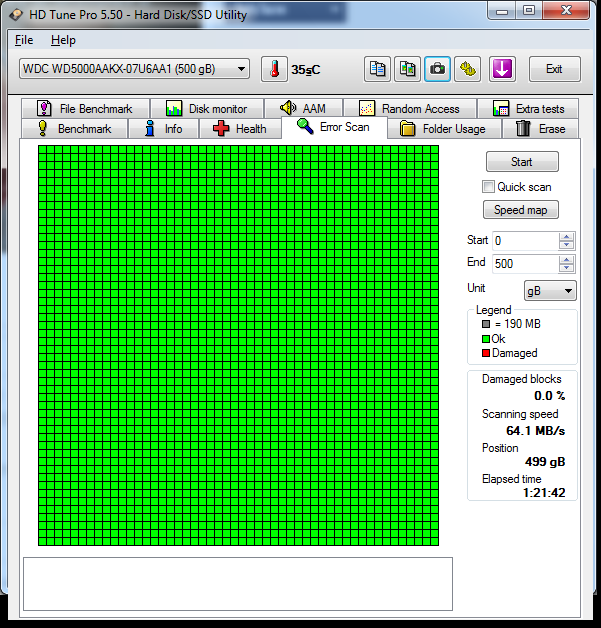Open the Erase tab

pyautogui.click(x=541, y=129)
